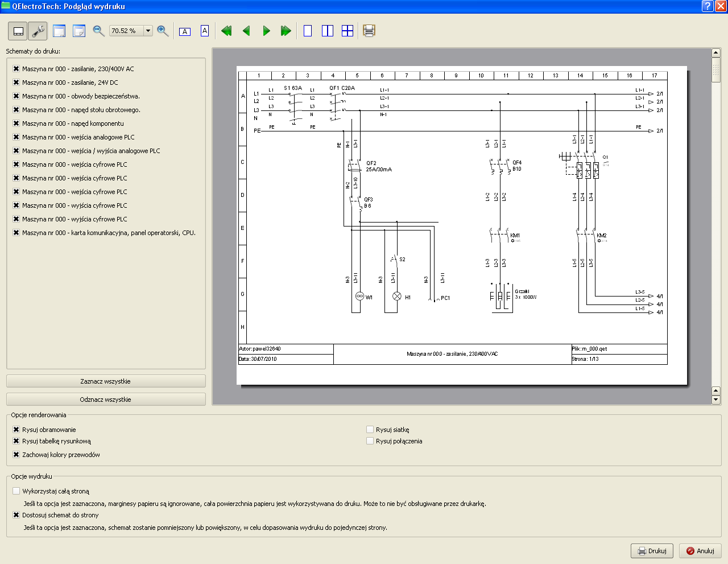728x564 pixels.
Task: Toggle the wrench print options button
Action: (38, 31)
